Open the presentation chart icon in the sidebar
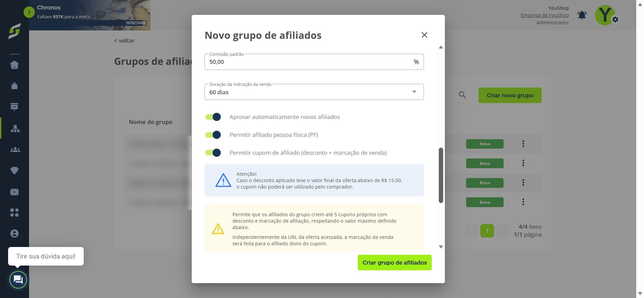Screen dimensions: 644x298 coord(15,107)
